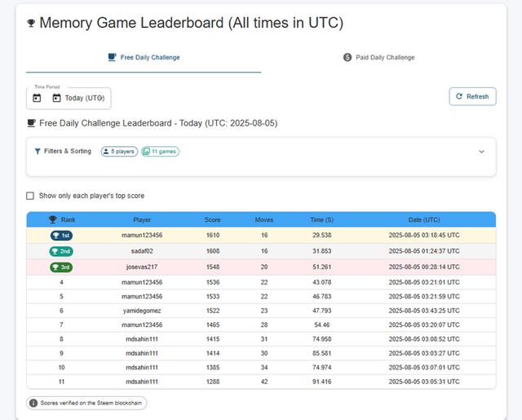Click the trophy icon beside the leaderboard title
Image resolution: width=522 pixels, height=420 pixels.
tap(31, 24)
